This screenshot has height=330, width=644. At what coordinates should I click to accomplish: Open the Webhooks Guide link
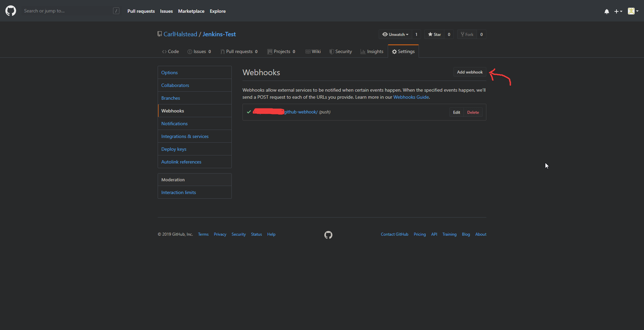411,97
